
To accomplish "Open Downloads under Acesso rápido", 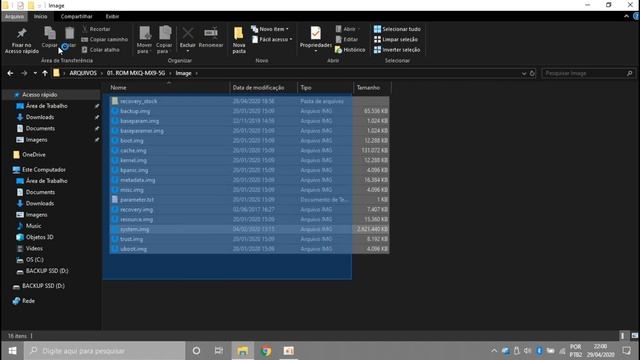I will click(x=40, y=117).
